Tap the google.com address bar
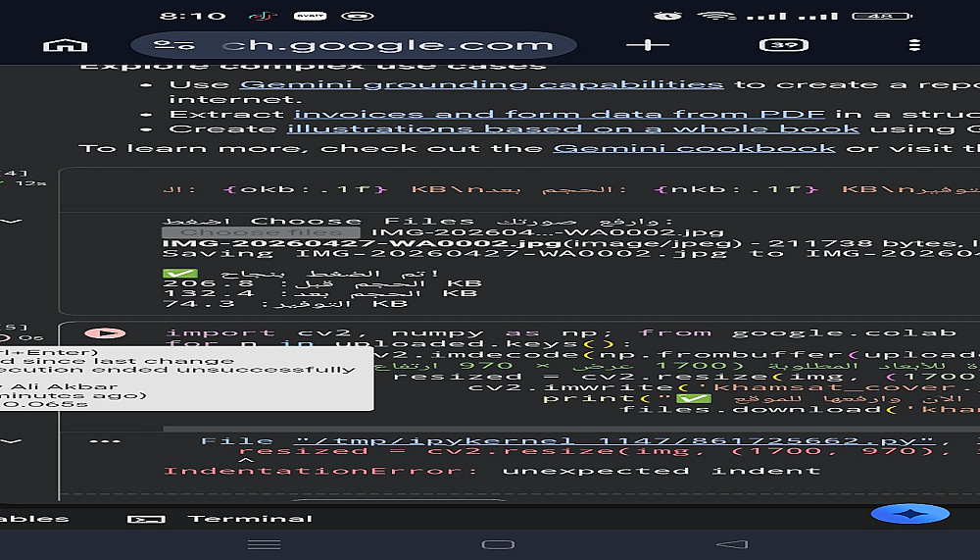This screenshot has width=980, height=560. pyautogui.click(x=354, y=45)
